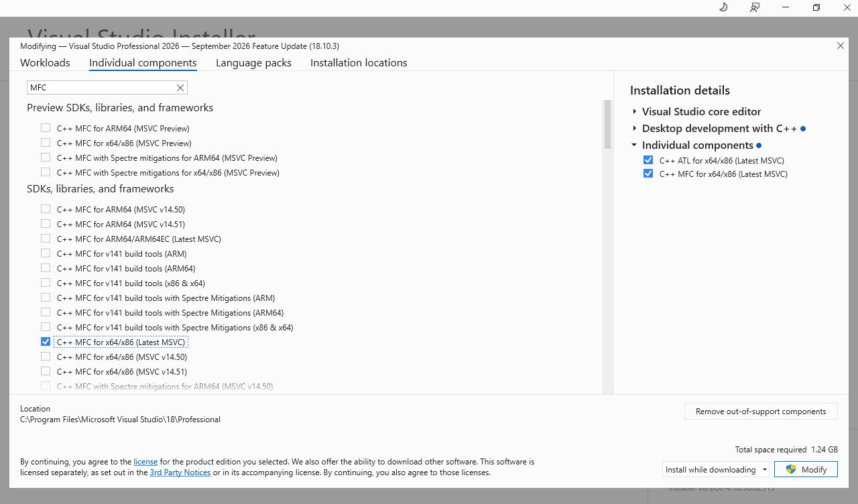Click the Preview SDKs, libraries, and frameworks heading
This screenshot has height=504, width=858.
(120, 108)
